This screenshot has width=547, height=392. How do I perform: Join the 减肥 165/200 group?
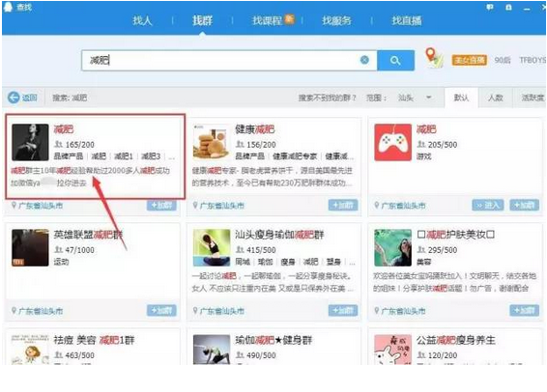pos(161,206)
